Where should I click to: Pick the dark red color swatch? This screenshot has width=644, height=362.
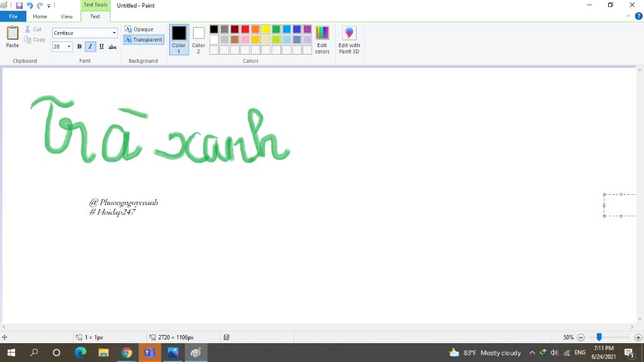click(235, 29)
